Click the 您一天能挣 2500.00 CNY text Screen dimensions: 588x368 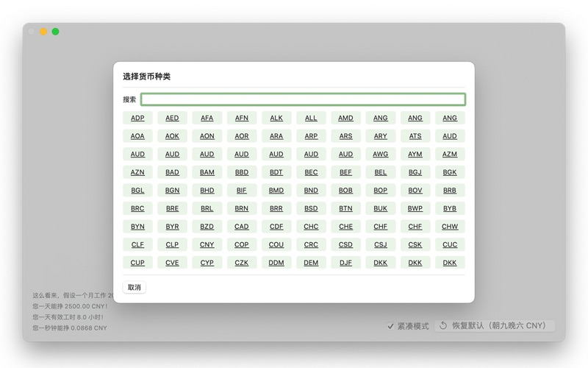tap(70, 306)
